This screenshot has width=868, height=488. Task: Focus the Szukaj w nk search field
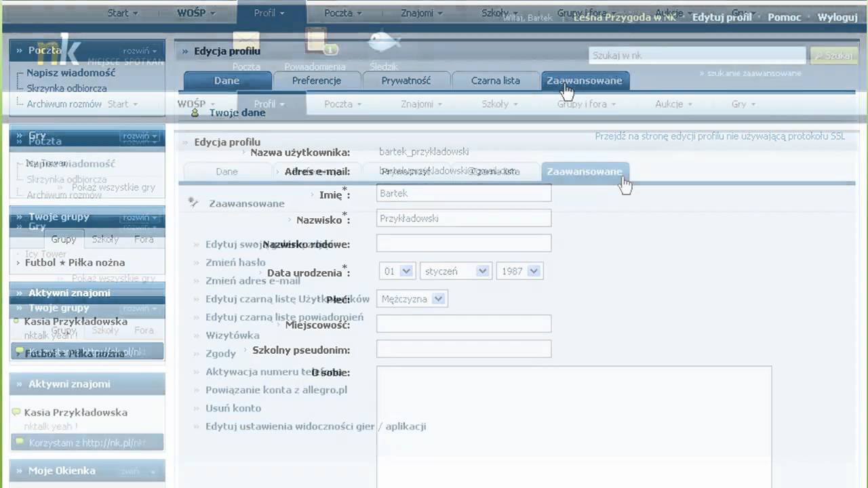697,56
